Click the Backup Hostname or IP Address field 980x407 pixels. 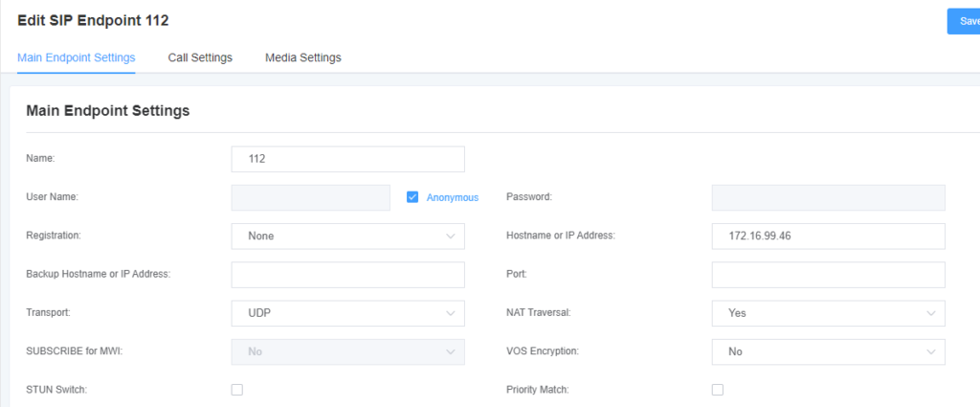(x=347, y=275)
